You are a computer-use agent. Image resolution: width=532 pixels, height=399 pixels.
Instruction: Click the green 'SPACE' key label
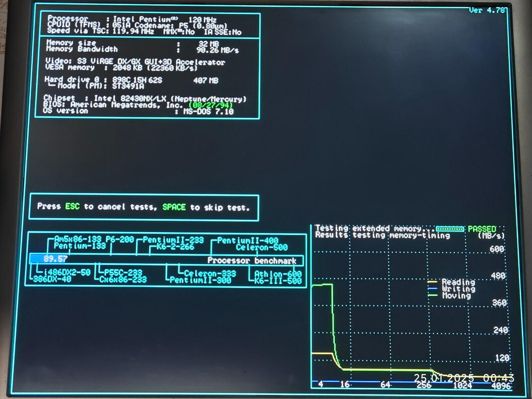174,207
